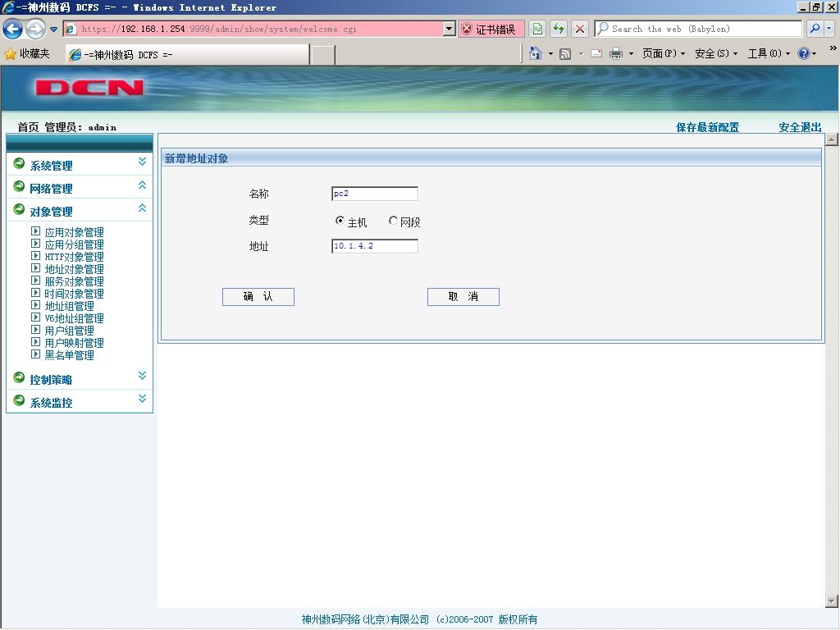Open search provider dropdown arrow

point(829,29)
